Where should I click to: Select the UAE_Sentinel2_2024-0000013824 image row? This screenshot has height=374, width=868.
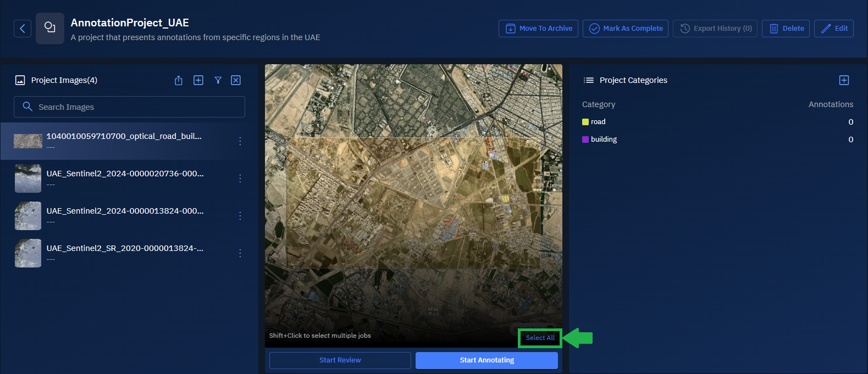click(125, 215)
